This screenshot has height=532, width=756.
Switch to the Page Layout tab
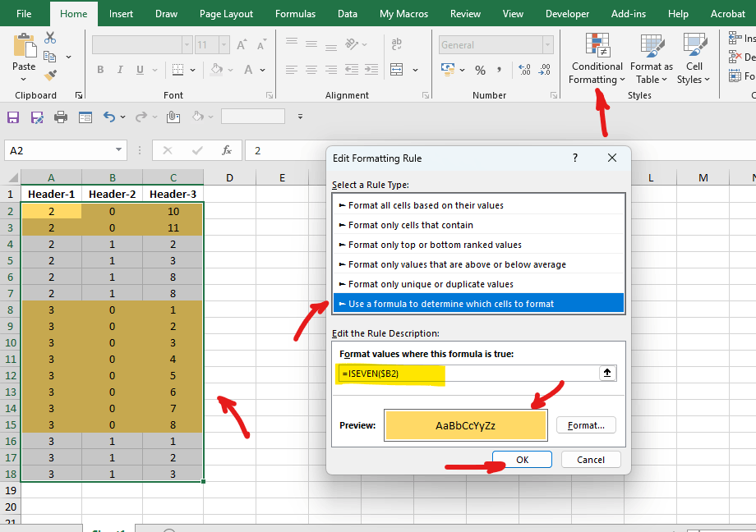(x=226, y=13)
